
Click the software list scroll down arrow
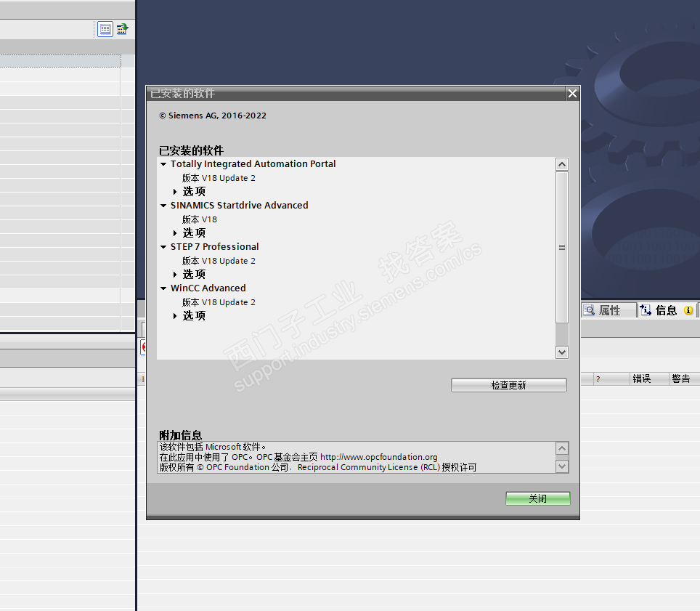[562, 352]
